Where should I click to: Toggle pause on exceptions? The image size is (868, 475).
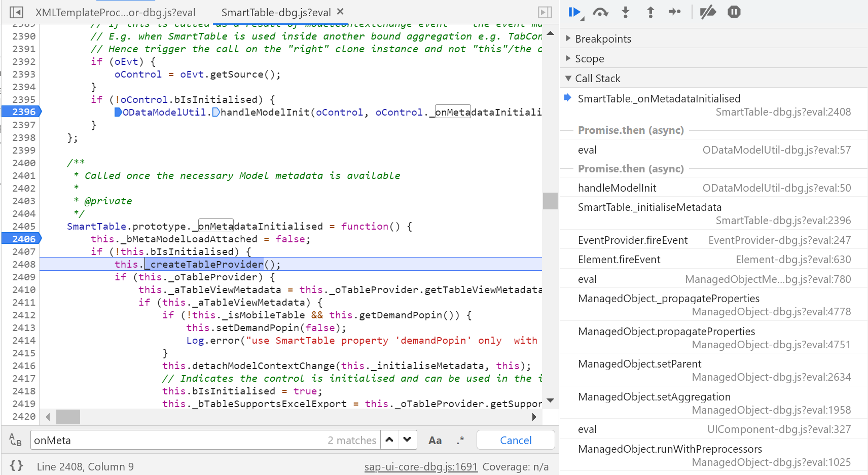pyautogui.click(x=734, y=12)
